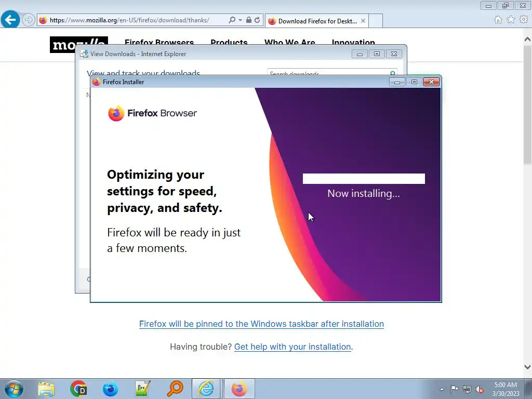Click the View Downloads title bar icon

tap(84, 54)
